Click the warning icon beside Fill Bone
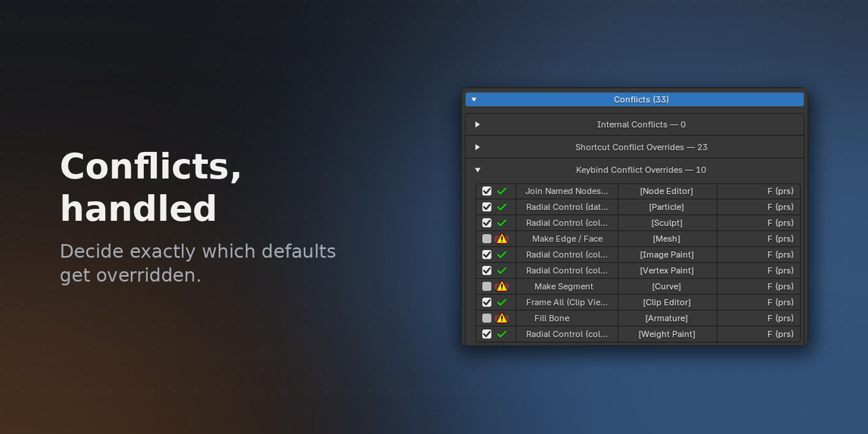The image size is (868, 434). pyautogui.click(x=502, y=318)
